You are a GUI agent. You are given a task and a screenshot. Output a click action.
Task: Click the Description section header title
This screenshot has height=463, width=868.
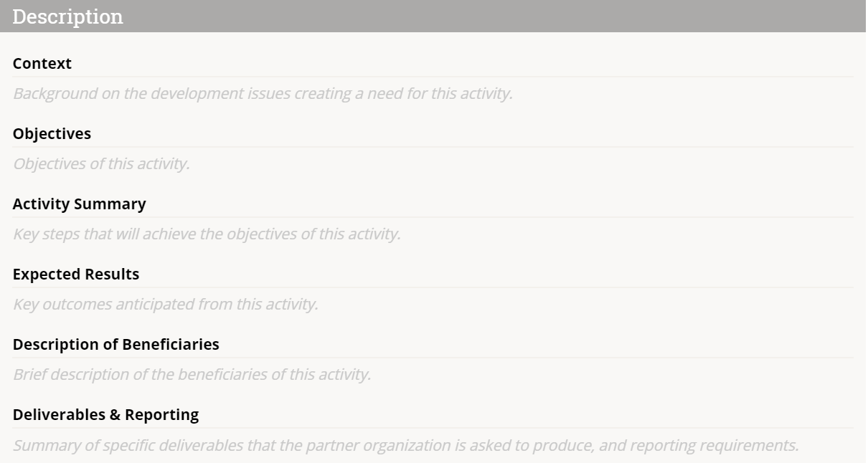68,17
